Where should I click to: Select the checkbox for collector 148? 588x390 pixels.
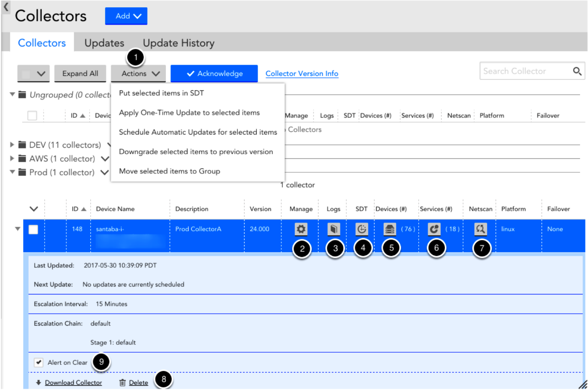33,229
